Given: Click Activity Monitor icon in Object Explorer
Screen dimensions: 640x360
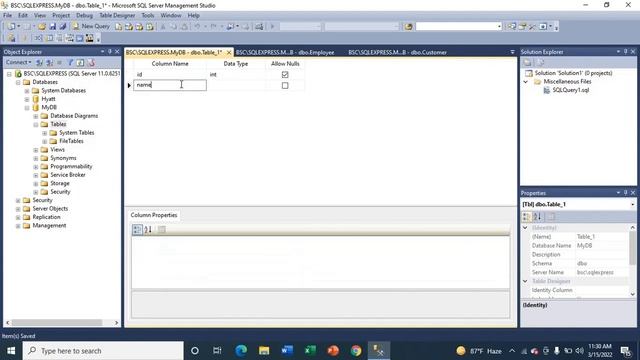Looking at the screenshot, I should tap(91, 62).
